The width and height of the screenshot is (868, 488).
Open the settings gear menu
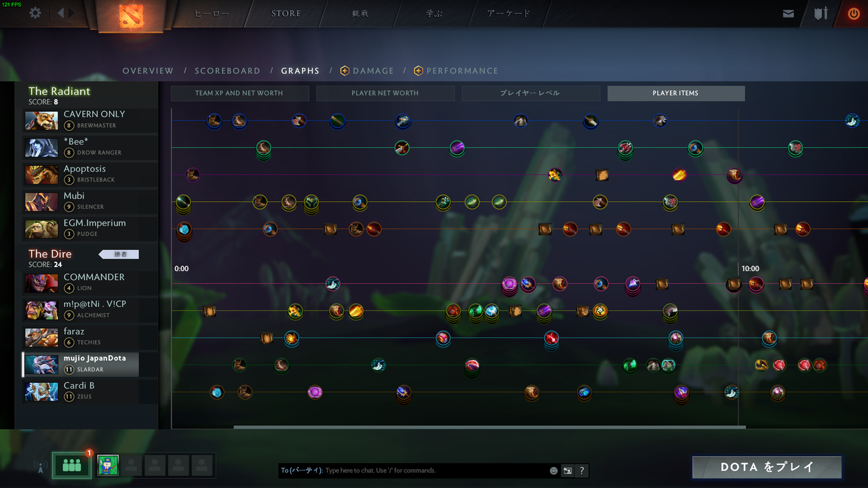(x=35, y=13)
